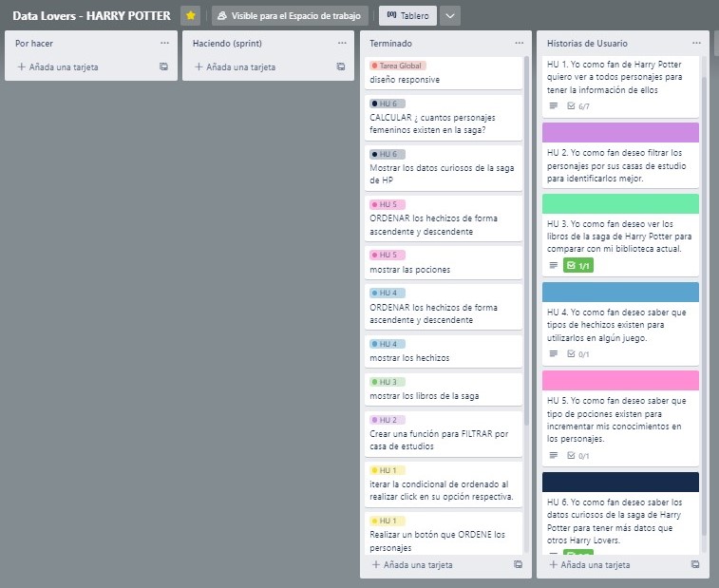Click HU 6 label on CALCULAR card
The width and height of the screenshot is (719, 588).
pos(388,104)
